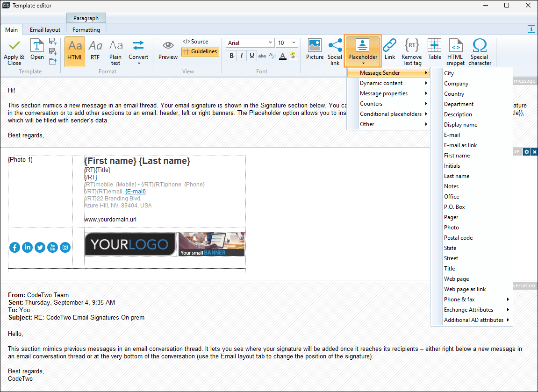
Task: Toggle the Guidelines view option
Action: (200, 51)
